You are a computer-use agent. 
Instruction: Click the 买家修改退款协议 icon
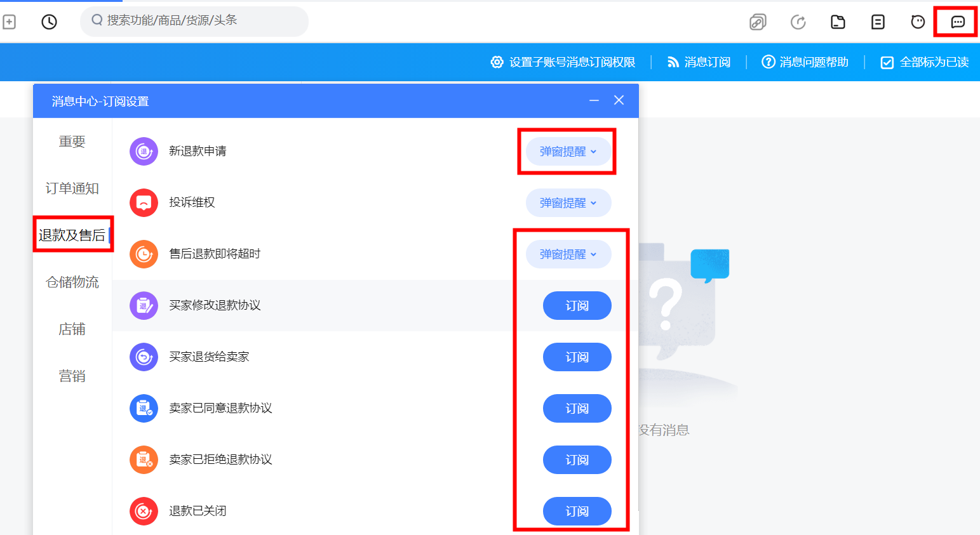coord(144,305)
